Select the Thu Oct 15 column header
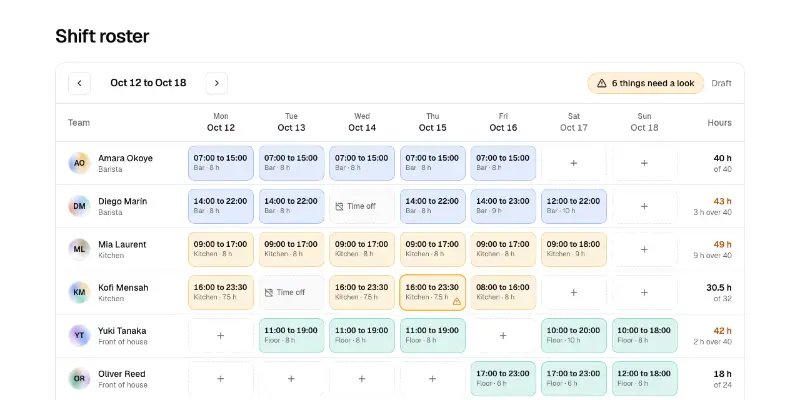Image resolution: width=800 pixels, height=400 pixels. point(433,122)
